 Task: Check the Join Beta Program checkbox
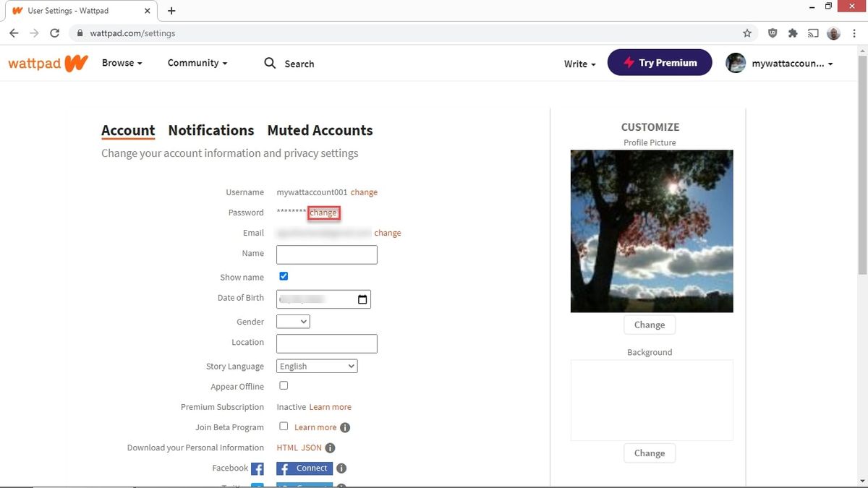(284, 426)
